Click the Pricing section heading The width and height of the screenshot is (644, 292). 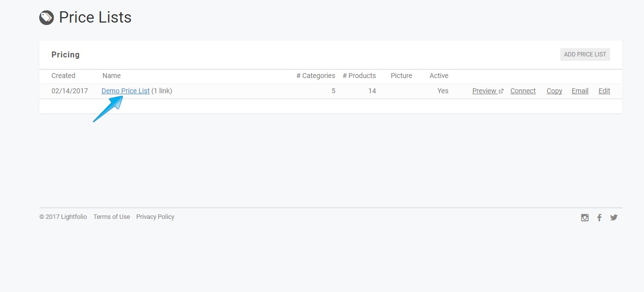point(66,54)
